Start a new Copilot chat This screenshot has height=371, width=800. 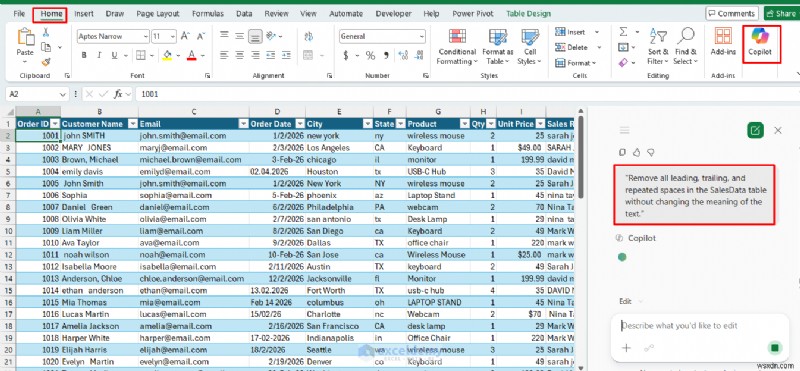pyautogui.click(x=755, y=130)
